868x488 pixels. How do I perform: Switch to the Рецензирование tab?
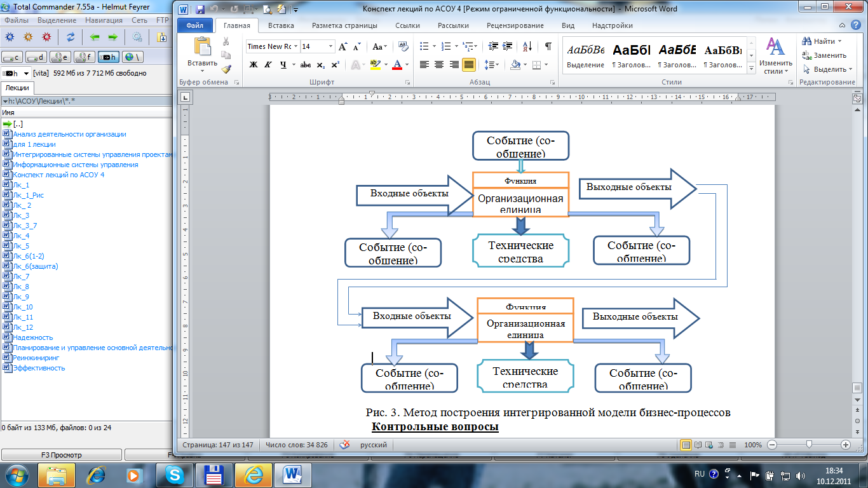pyautogui.click(x=515, y=25)
